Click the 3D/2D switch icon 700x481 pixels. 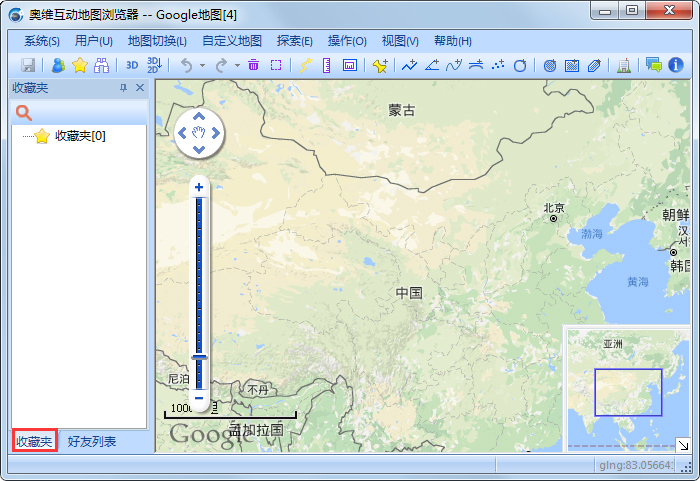click(x=154, y=65)
